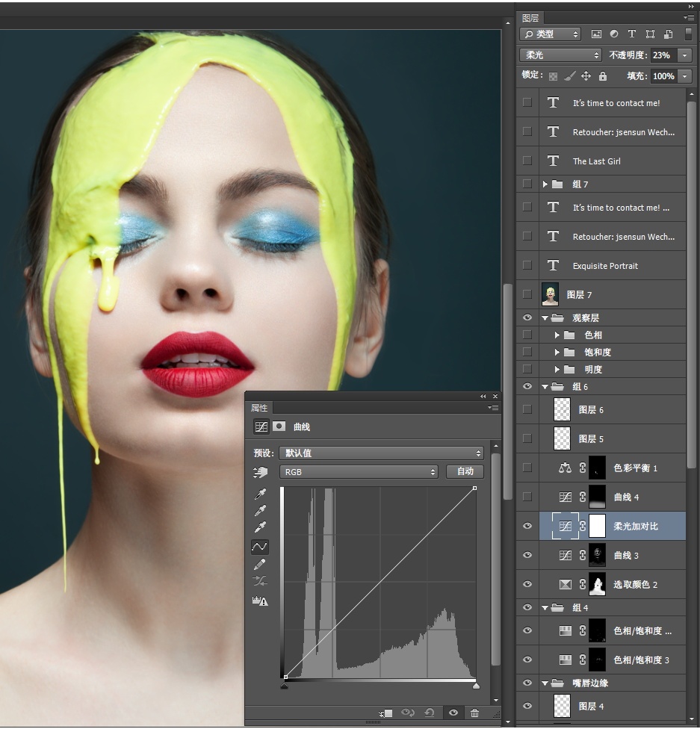The width and height of the screenshot is (700, 729).
Task: Lock transparent pixels in Layers panel
Action: (x=553, y=76)
